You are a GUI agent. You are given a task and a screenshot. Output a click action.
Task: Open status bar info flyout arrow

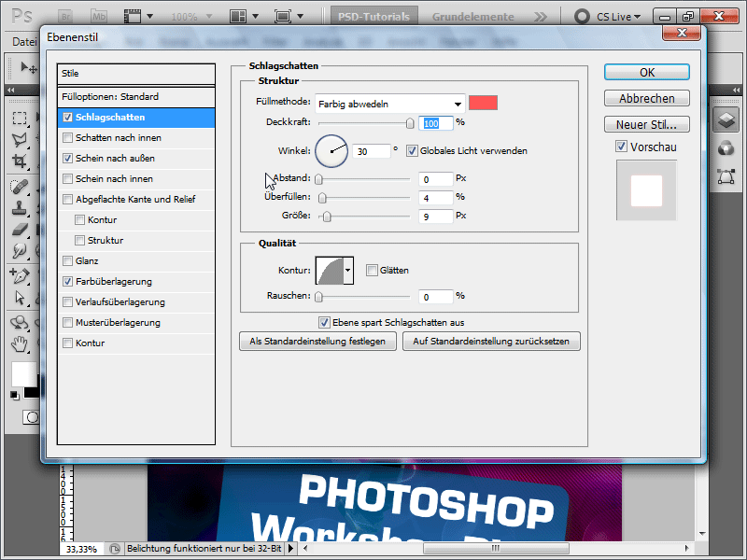[x=290, y=549]
